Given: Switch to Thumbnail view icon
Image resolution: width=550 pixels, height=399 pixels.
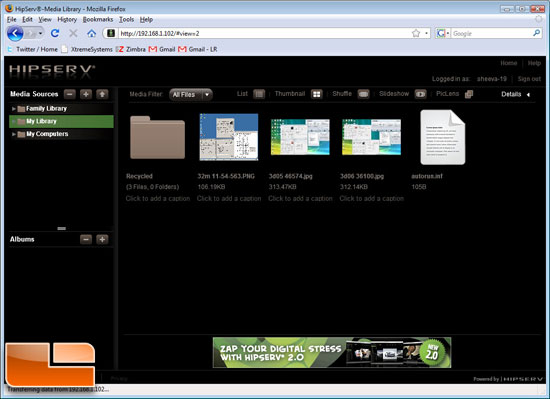Looking at the screenshot, I should pyautogui.click(x=316, y=94).
